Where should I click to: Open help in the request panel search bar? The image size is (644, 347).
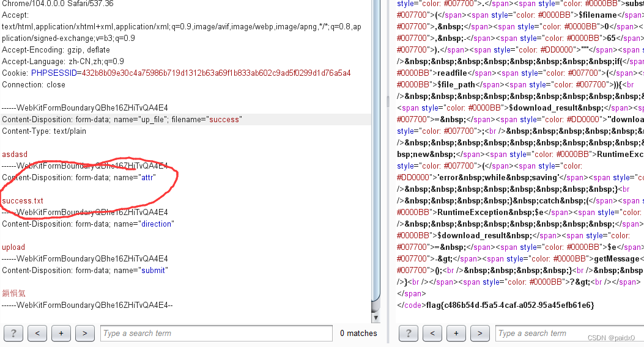[x=13, y=333]
